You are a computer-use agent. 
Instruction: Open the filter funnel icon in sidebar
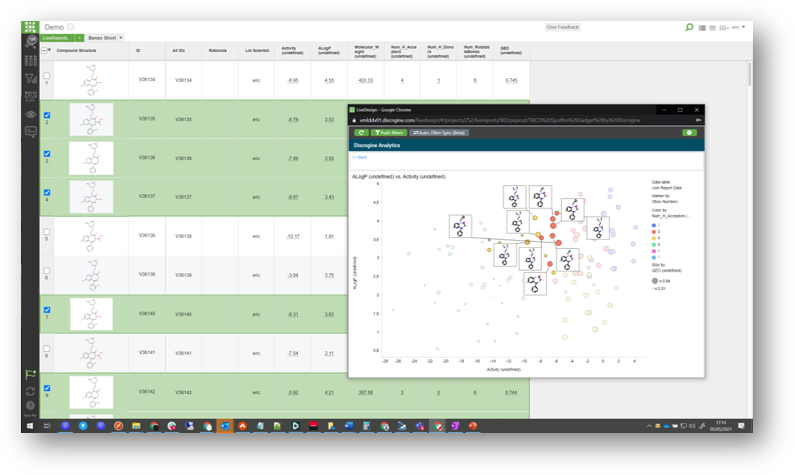coord(30,78)
